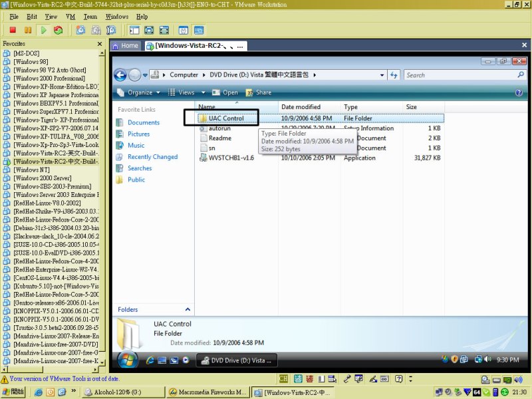
Task: Click the Full Screen toolbar icon
Action: pyautogui.click(x=149, y=30)
